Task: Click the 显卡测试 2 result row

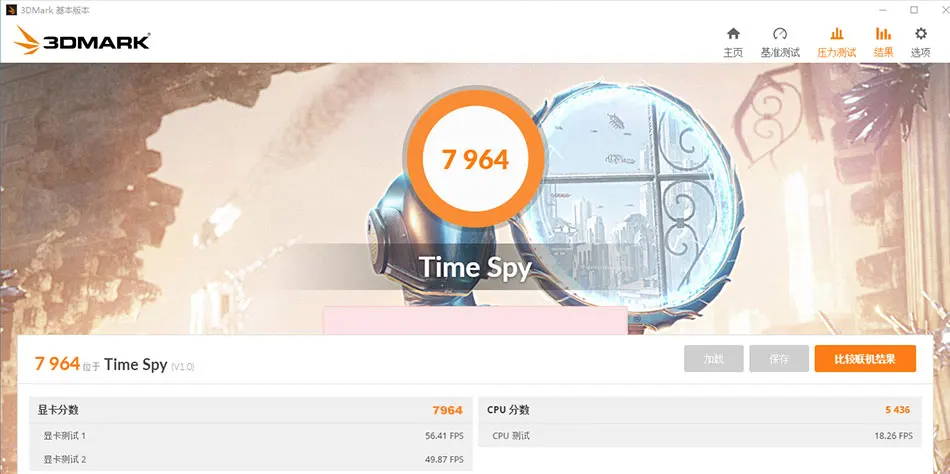Action: (x=251, y=459)
